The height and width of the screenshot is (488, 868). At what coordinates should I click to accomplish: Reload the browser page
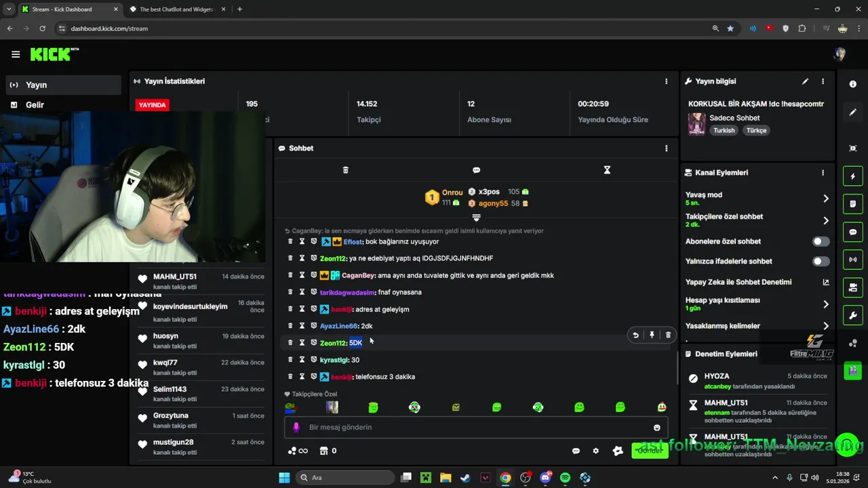pos(43,28)
